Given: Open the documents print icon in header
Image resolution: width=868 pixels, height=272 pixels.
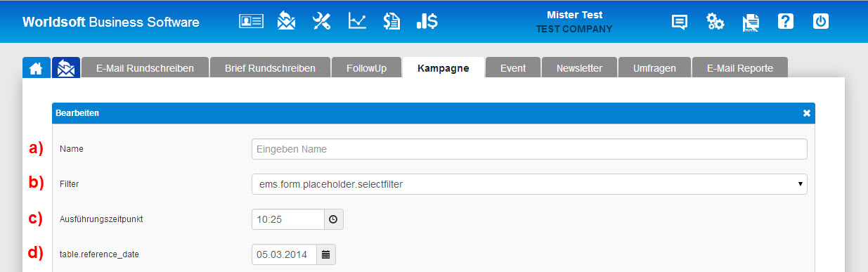Looking at the screenshot, I should [751, 22].
